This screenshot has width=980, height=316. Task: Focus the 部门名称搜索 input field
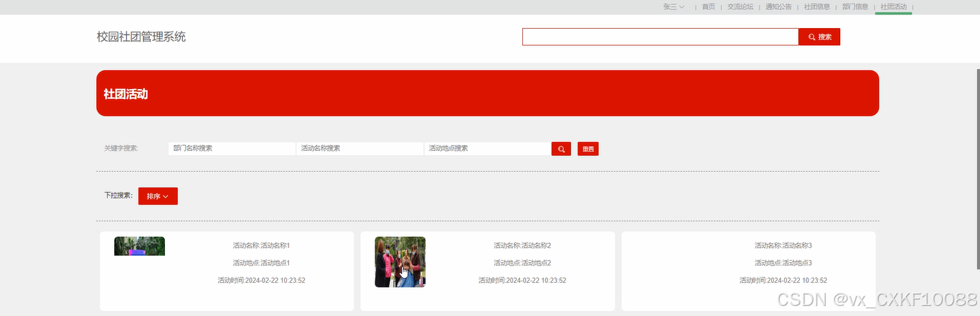pyautogui.click(x=232, y=149)
